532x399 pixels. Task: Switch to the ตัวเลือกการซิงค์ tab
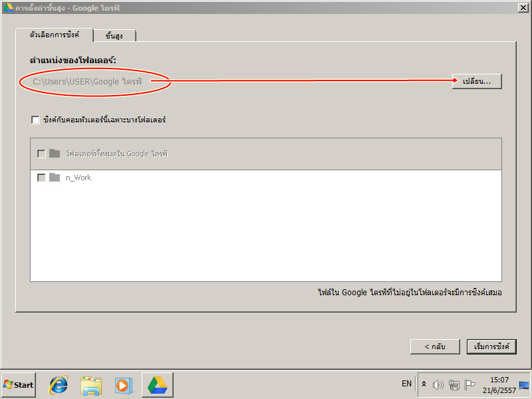coord(55,35)
